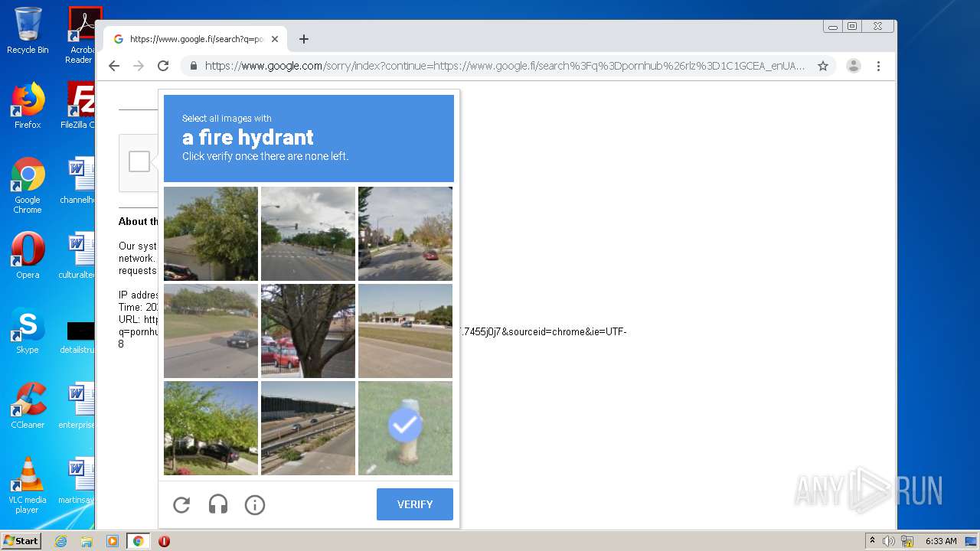This screenshot has width=980, height=551.
Task: Open Recycle Bin desktop icon
Action: pyautogui.click(x=28, y=31)
